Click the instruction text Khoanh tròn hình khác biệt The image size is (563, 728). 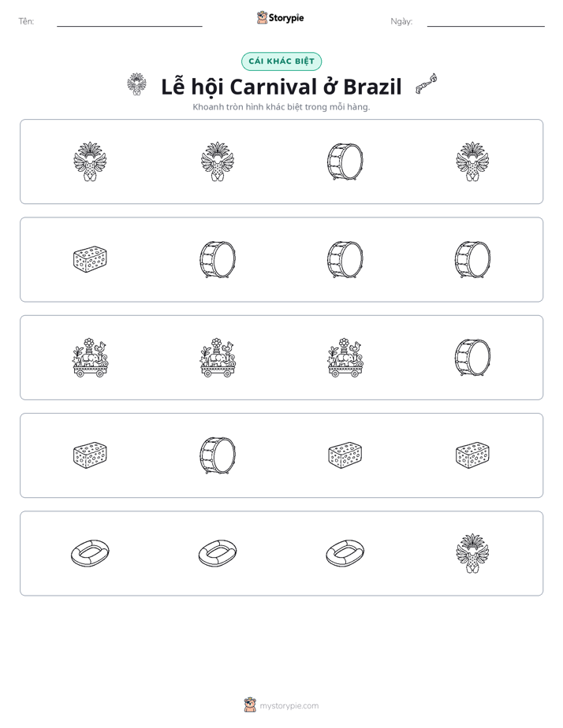[x=248, y=107]
